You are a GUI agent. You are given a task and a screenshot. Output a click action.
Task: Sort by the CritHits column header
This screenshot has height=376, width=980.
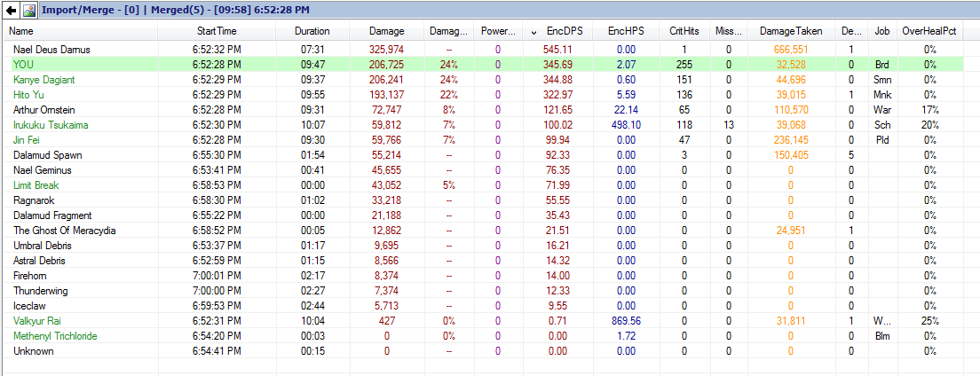684,31
